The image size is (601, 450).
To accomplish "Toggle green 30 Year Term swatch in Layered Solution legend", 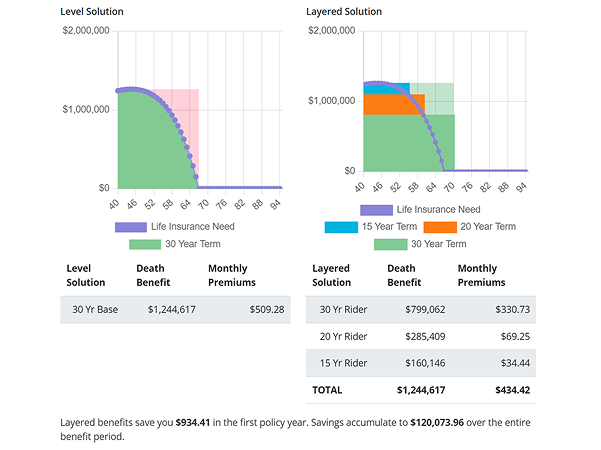I will tap(390, 244).
